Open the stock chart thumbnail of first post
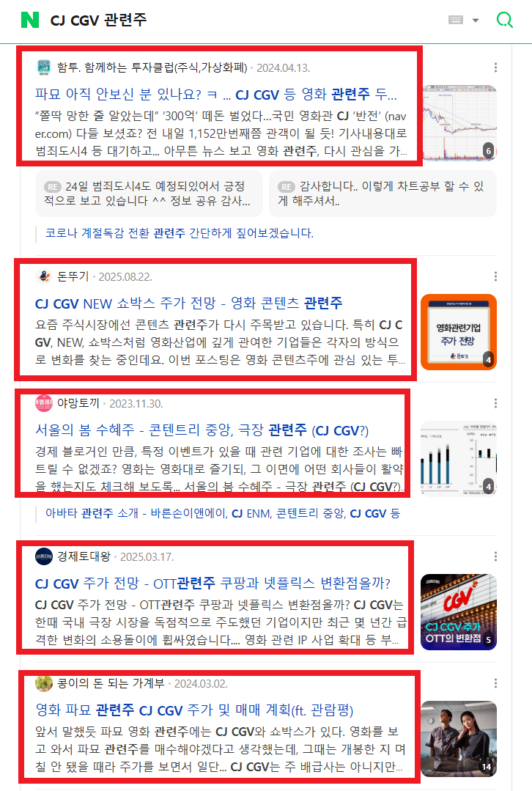This screenshot has width=532, height=791. click(459, 122)
